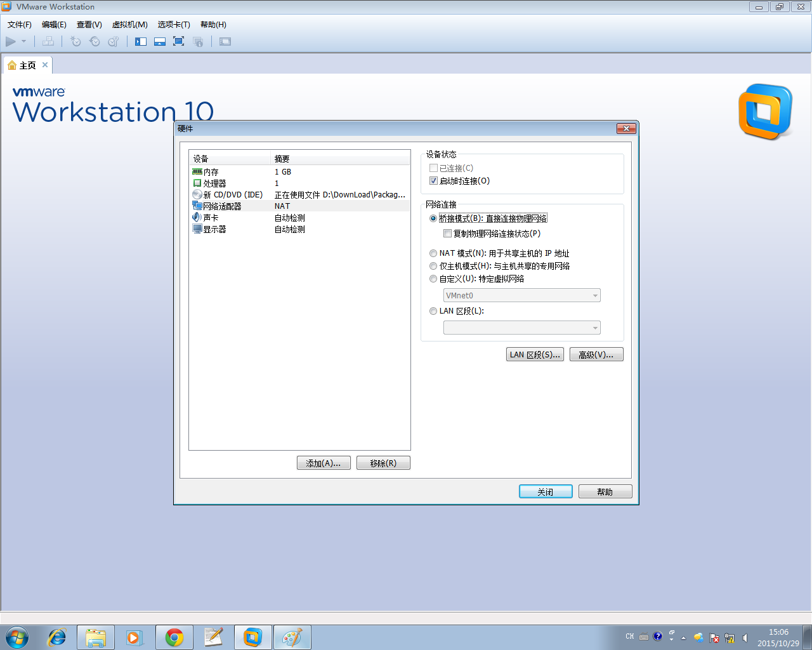Select the 自定义(U) radio button
812x650 pixels.
point(433,279)
